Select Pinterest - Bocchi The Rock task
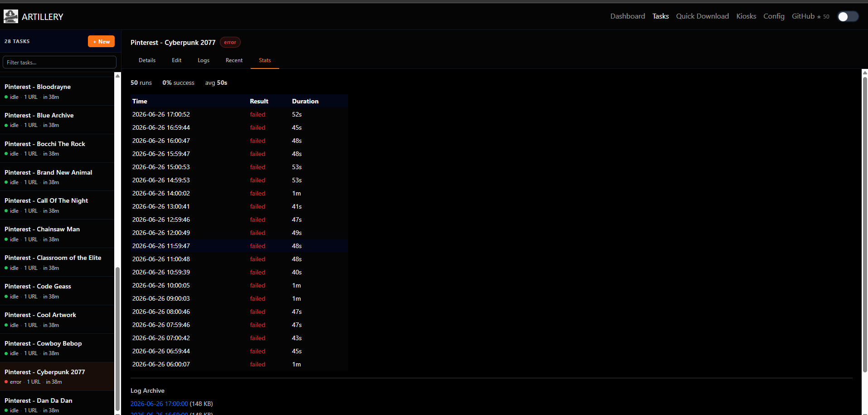The image size is (868, 415). [57, 148]
